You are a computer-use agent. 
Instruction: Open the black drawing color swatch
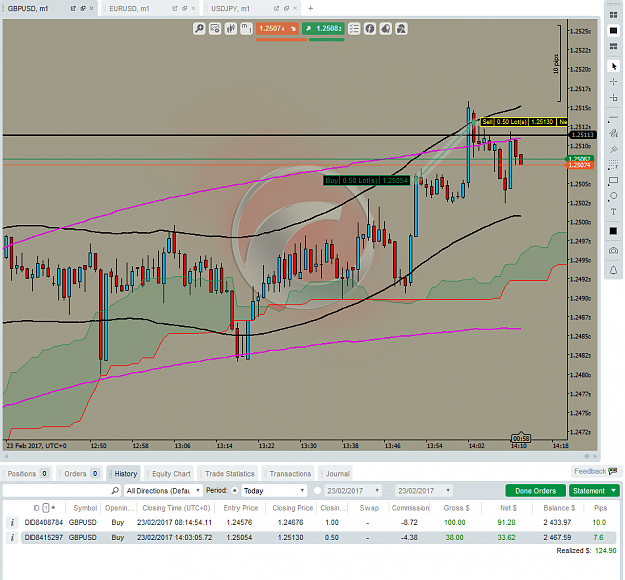[613, 231]
